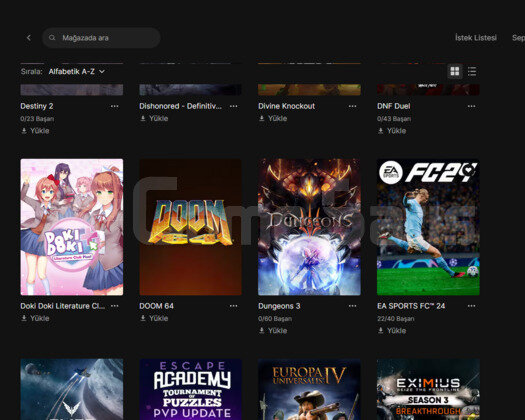Click 0/43 Başarı under DNF Duel
Screen dimensions: 525x420
coord(394,119)
